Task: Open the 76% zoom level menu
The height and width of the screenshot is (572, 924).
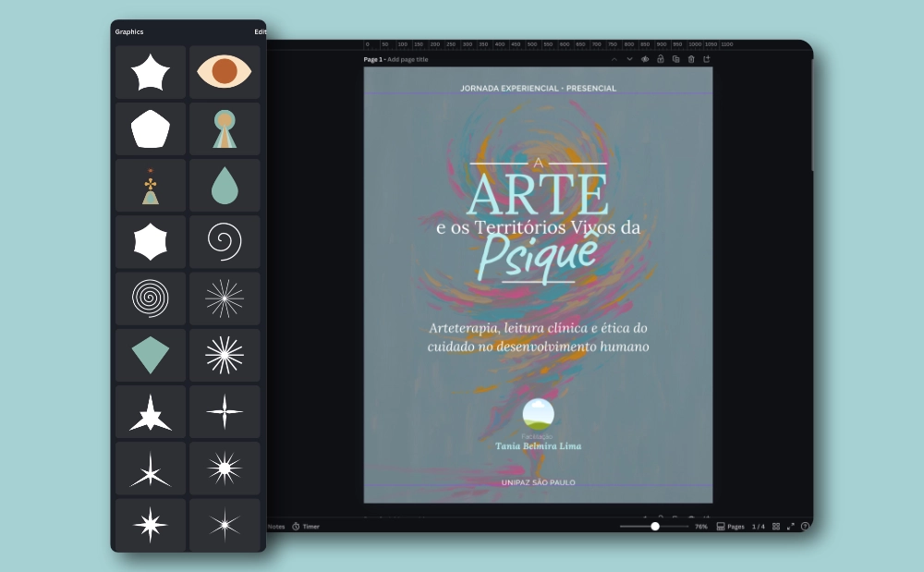Action: [700, 527]
